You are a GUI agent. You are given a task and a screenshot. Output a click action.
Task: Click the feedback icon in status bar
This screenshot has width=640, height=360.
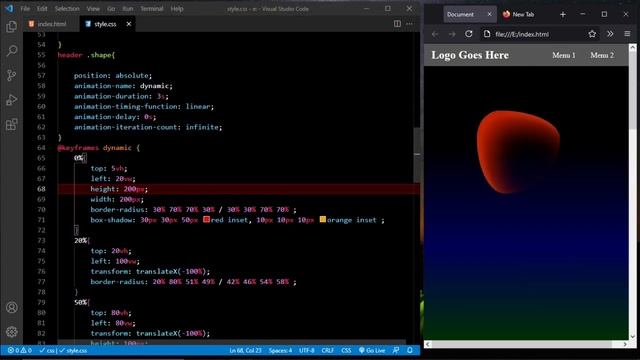[x=396, y=350]
